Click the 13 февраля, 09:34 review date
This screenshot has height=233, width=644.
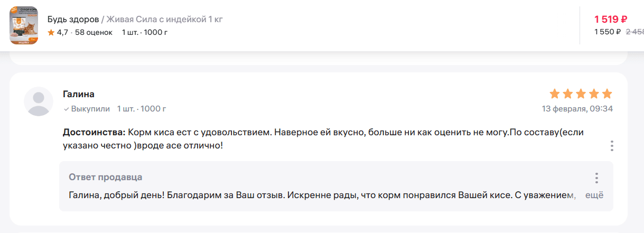click(577, 109)
